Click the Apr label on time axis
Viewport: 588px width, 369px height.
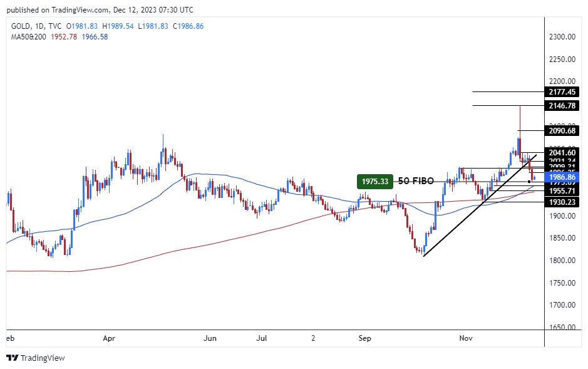[109, 338]
